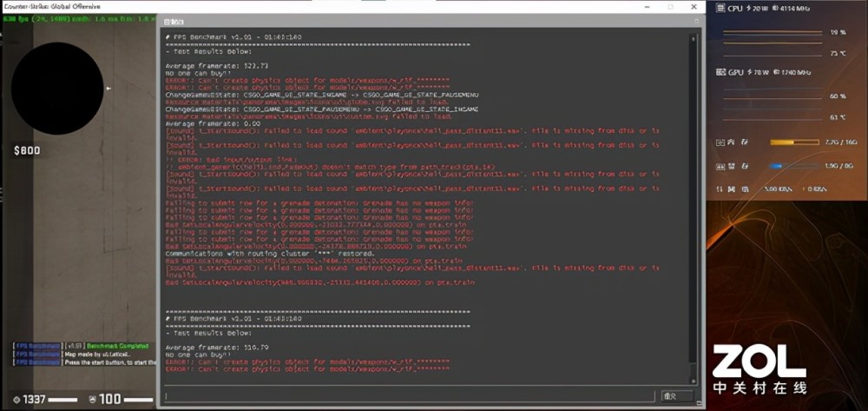Click the $800 money display
The height and width of the screenshot is (411, 868).
pos(27,150)
